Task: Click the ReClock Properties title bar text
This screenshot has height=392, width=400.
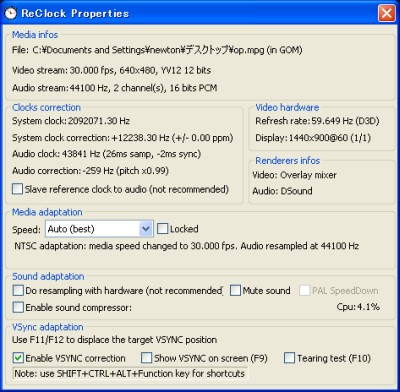Action: tap(75, 13)
